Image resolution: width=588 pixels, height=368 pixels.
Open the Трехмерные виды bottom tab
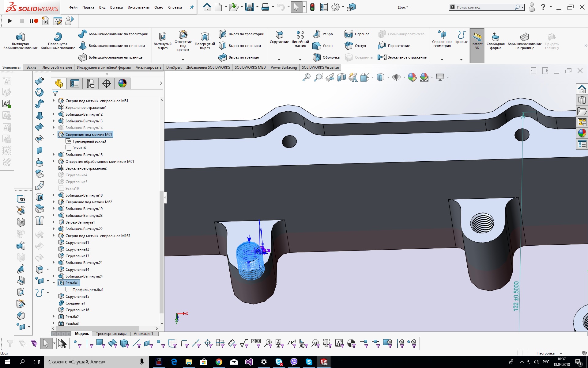click(111, 334)
